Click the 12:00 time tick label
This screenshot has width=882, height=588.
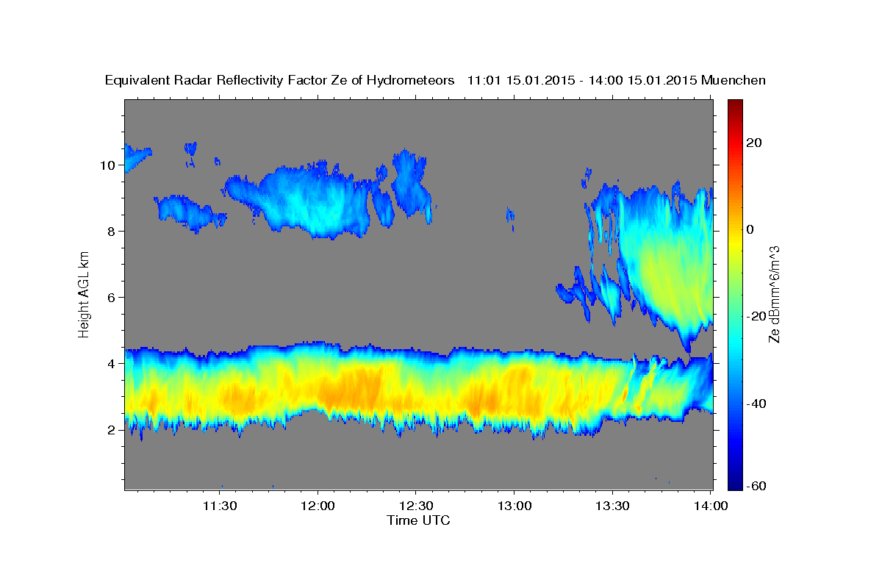tap(318, 506)
